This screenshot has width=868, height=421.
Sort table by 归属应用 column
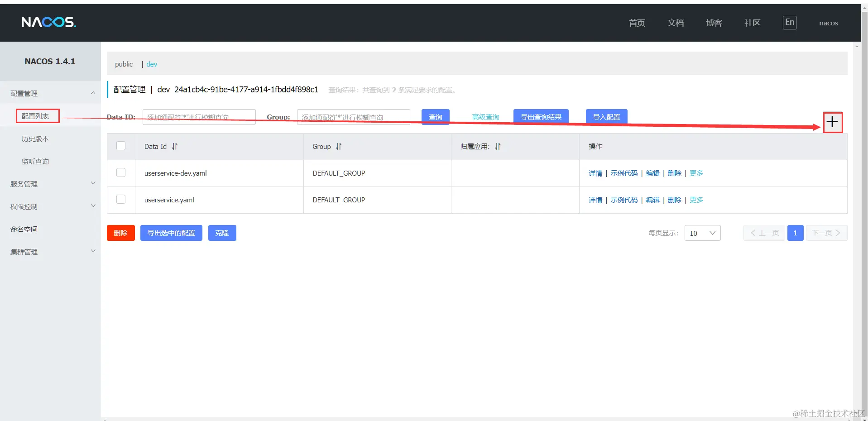point(498,146)
